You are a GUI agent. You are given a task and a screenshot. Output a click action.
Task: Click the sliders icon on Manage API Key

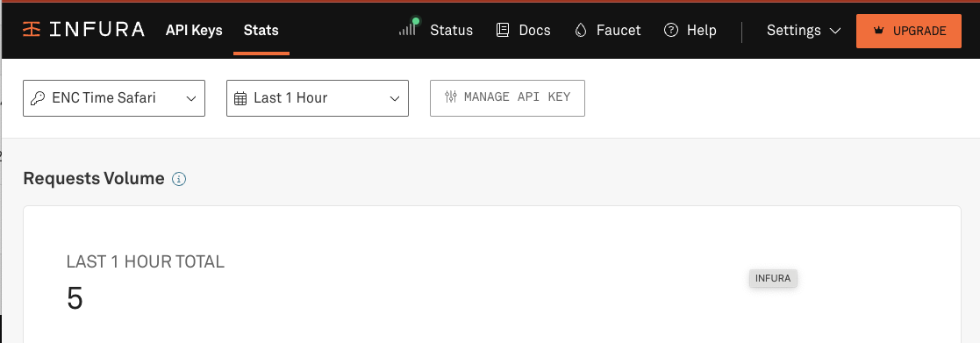[451, 96]
